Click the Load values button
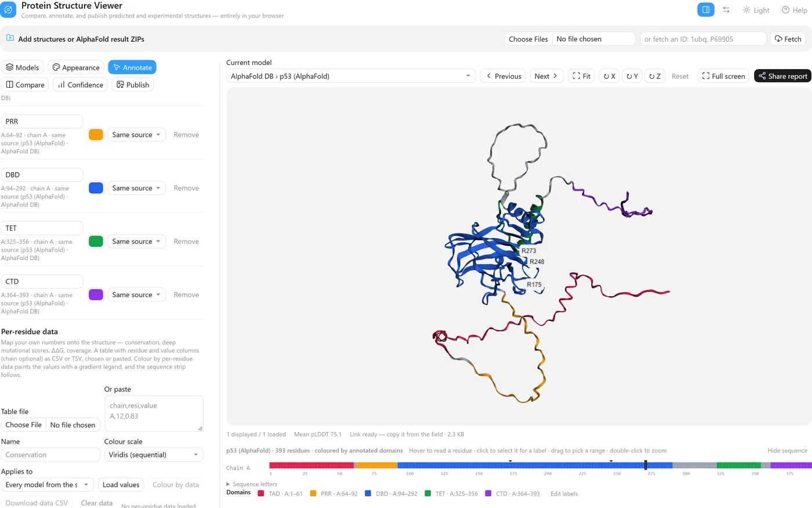The width and height of the screenshot is (812, 508). 121,485
